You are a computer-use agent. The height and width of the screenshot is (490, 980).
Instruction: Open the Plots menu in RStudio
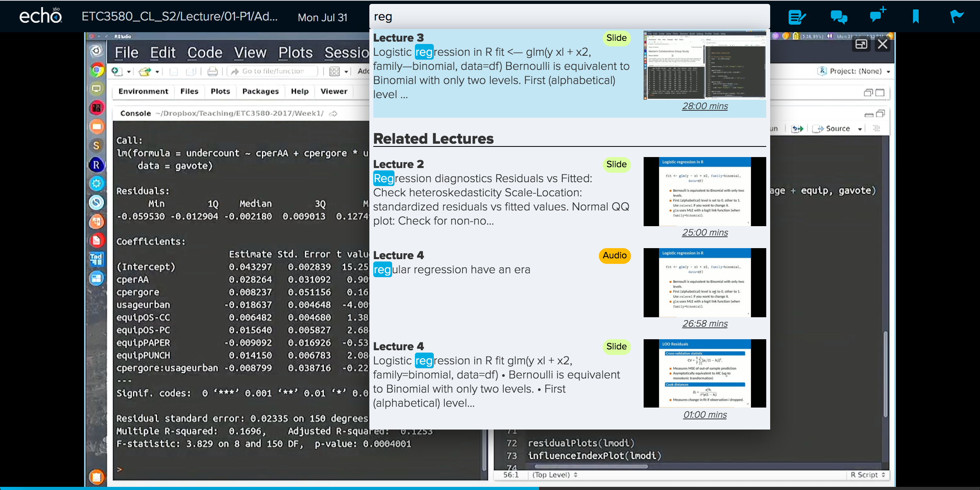pyautogui.click(x=295, y=53)
